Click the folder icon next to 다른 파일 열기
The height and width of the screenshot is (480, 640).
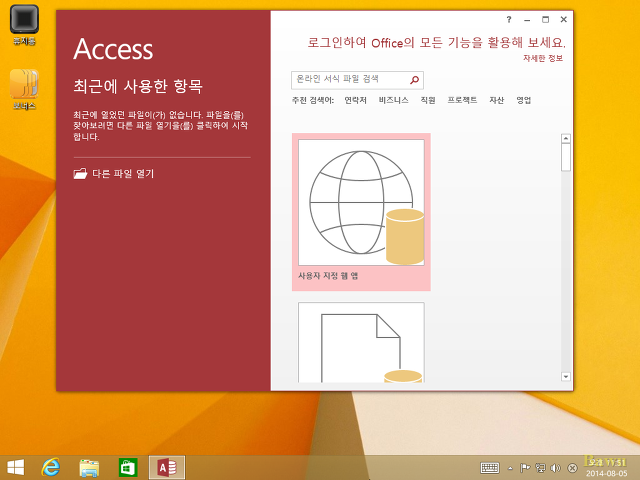click(x=80, y=174)
